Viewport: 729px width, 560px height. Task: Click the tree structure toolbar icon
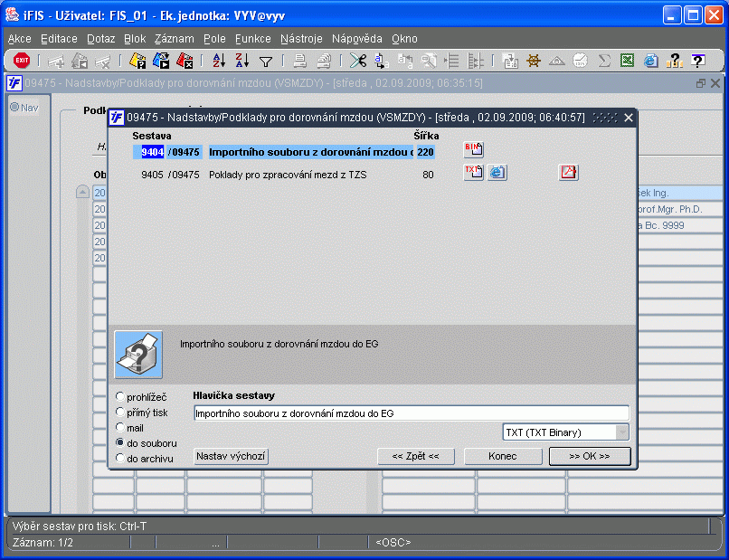pyautogui.click(x=475, y=61)
